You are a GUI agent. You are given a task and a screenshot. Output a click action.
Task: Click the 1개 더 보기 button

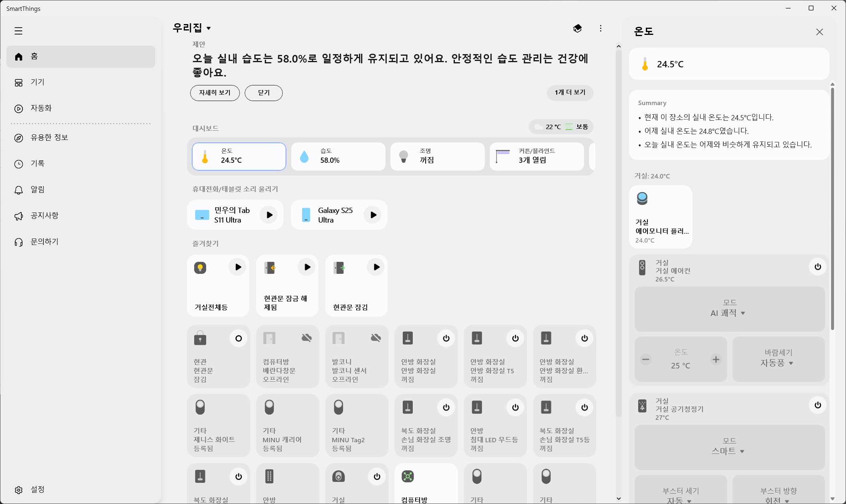point(570,93)
